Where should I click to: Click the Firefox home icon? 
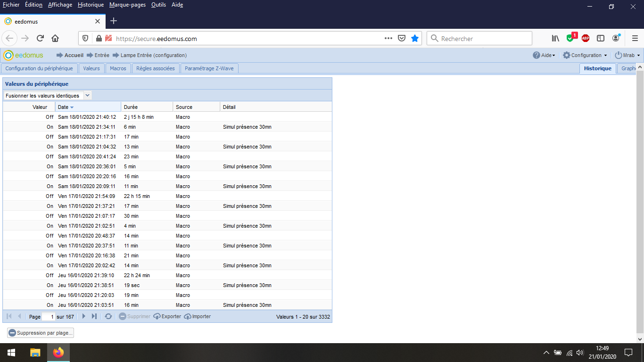point(55,38)
